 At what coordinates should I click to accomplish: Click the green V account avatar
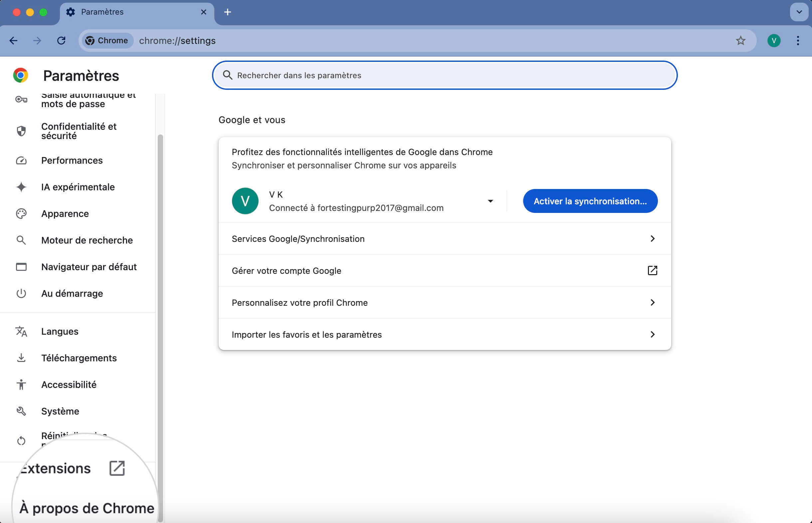[245, 201]
